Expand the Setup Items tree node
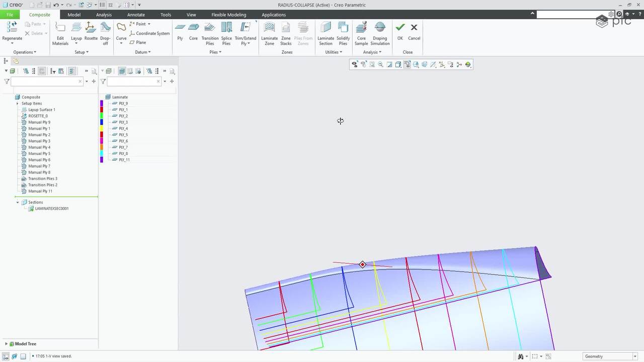 pyautogui.click(x=18, y=104)
